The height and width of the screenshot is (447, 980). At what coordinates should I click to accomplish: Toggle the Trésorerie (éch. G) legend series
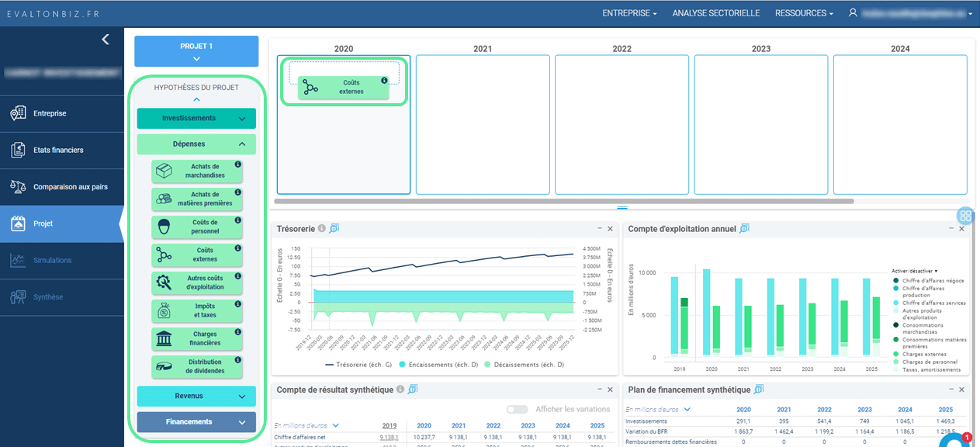[359, 364]
